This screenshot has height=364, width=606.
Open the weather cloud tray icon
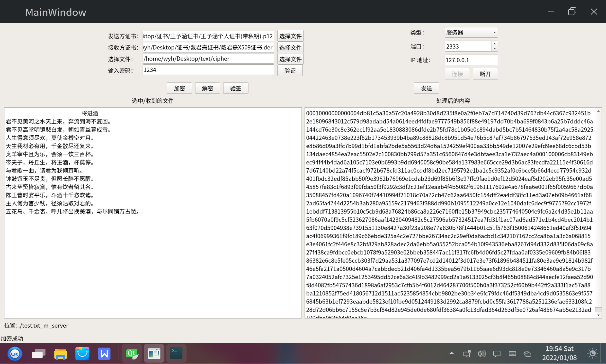[x=527, y=354]
